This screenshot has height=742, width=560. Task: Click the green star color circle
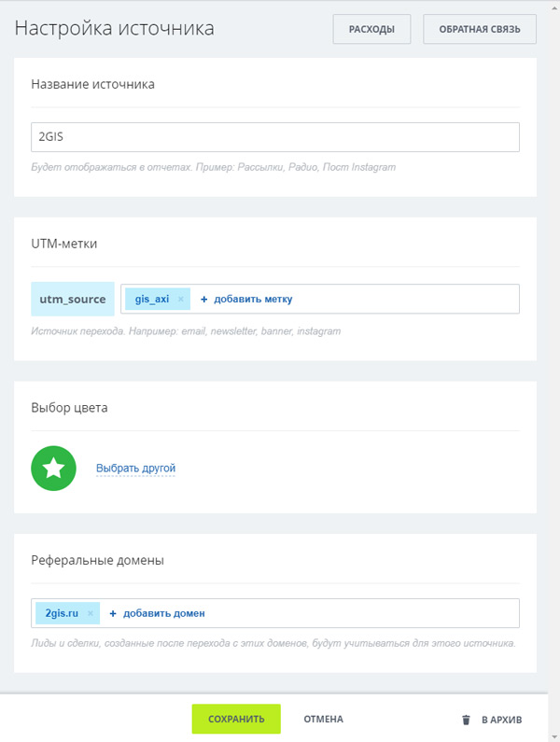coord(53,469)
